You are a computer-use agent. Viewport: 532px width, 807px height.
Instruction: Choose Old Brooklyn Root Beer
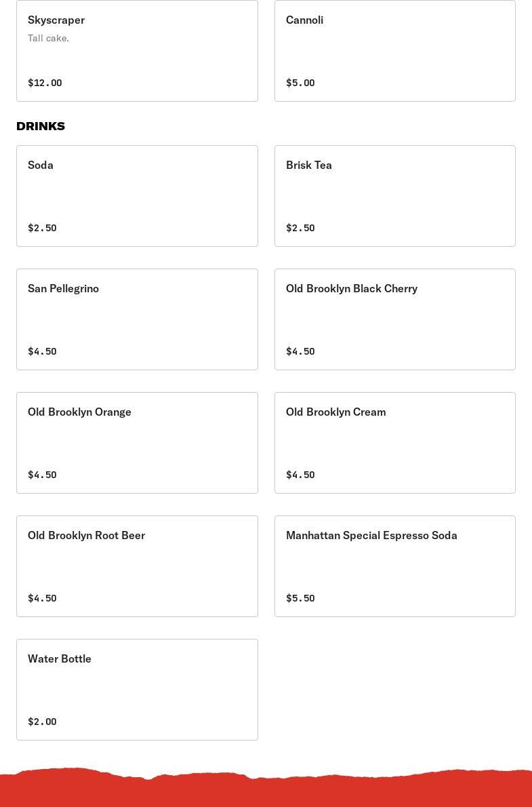tap(137, 566)
